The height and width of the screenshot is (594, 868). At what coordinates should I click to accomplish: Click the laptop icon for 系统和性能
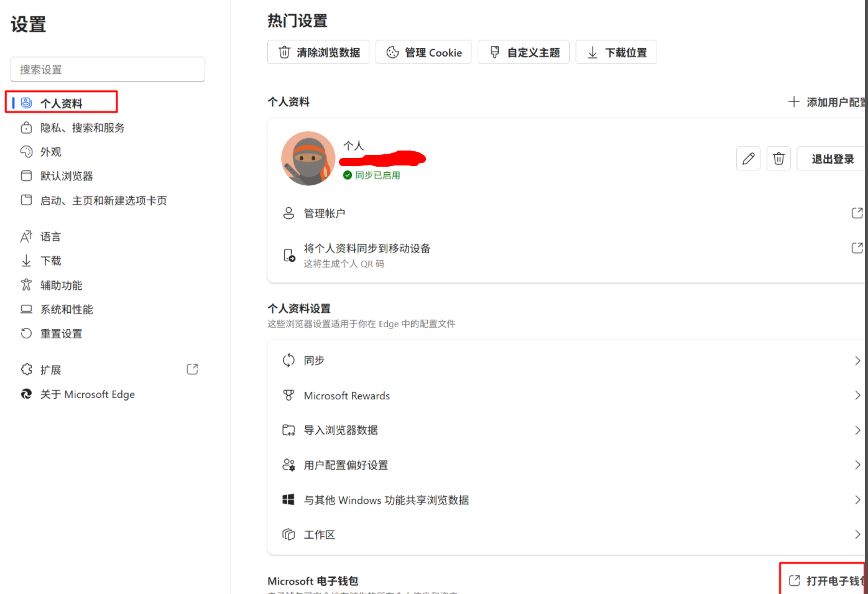coord(26,309)
